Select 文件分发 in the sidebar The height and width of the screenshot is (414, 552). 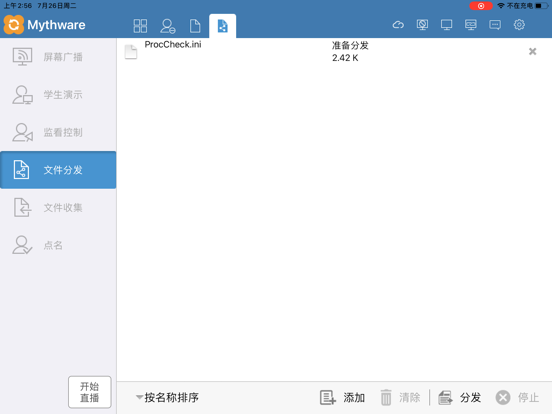coord(58,170)
